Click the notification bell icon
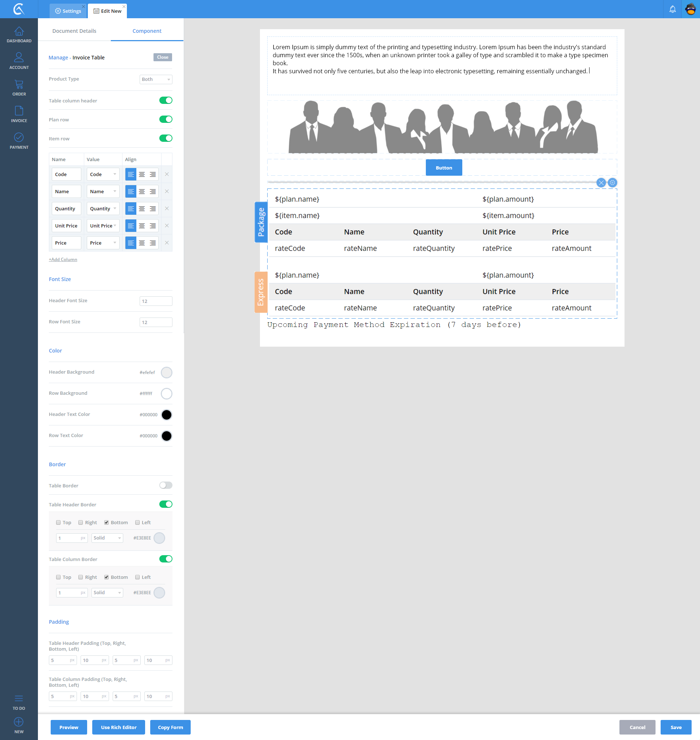 [672, 9]
